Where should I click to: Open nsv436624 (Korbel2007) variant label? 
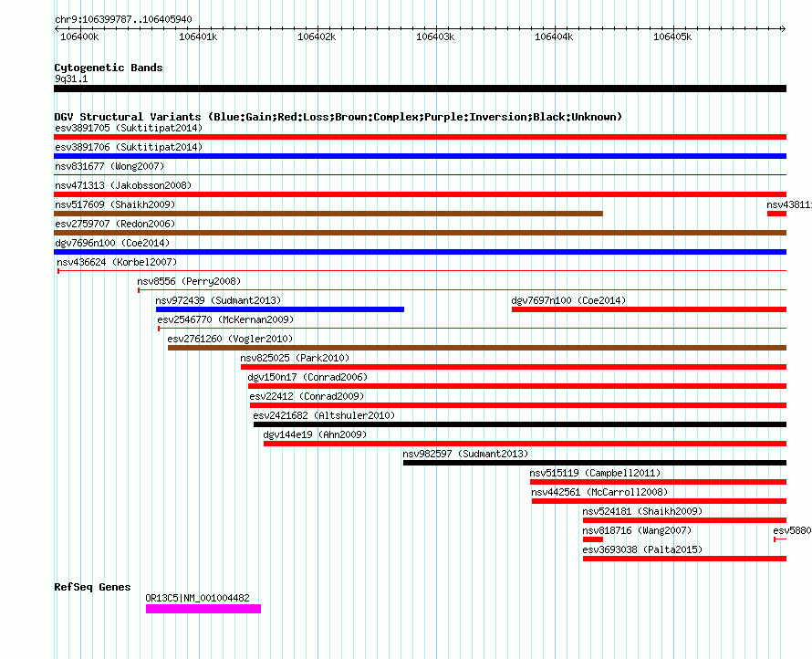(x=117, y=262)
